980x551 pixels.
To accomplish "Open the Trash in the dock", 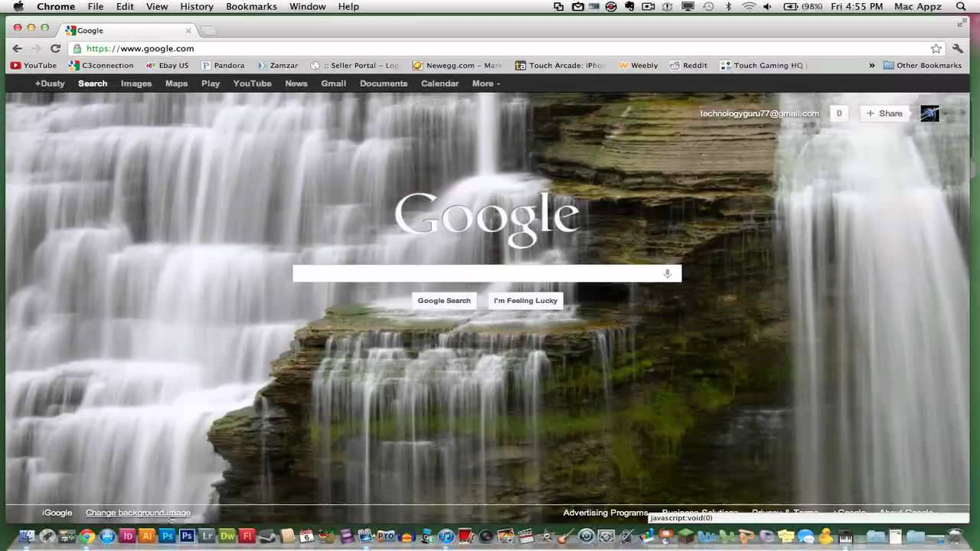I will tap(955, 536).
